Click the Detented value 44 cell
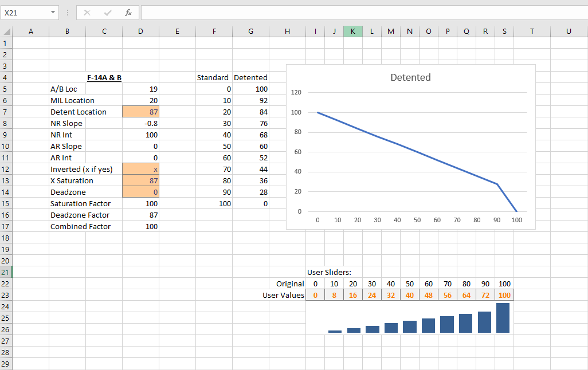 click(250, 169)
